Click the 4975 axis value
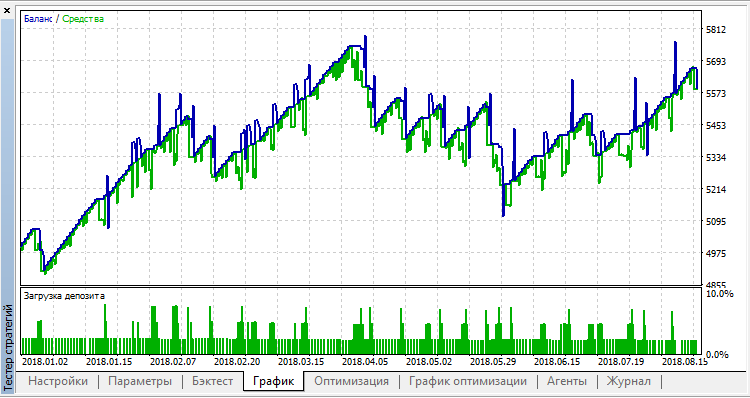The image size is (750, 398). click(717, 254)
